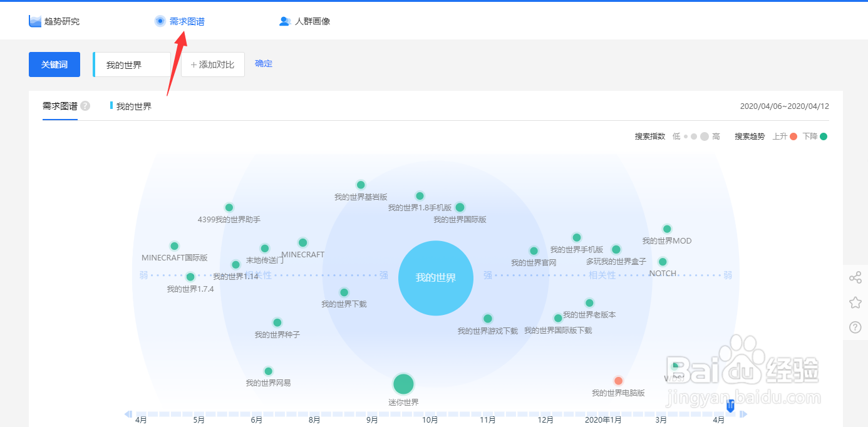868x427 pixels.
Task: Click the 搜索趋势 legend text
Action: [750, 136]
